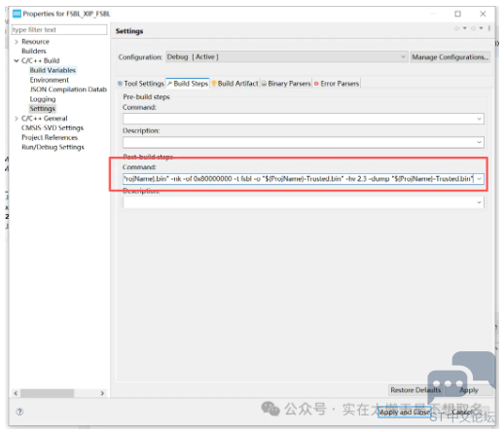
Task: Click the back navigation arrow in Settings header
Action: [457, 28]
